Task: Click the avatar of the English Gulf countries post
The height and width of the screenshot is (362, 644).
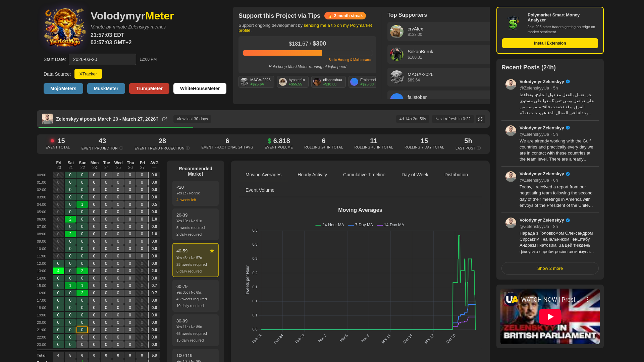Action: 511,131
